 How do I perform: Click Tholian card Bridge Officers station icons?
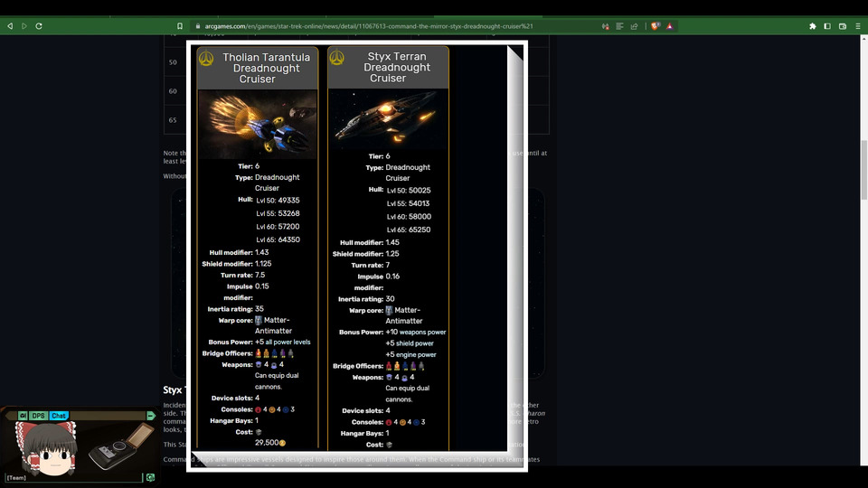click(275, 353)
